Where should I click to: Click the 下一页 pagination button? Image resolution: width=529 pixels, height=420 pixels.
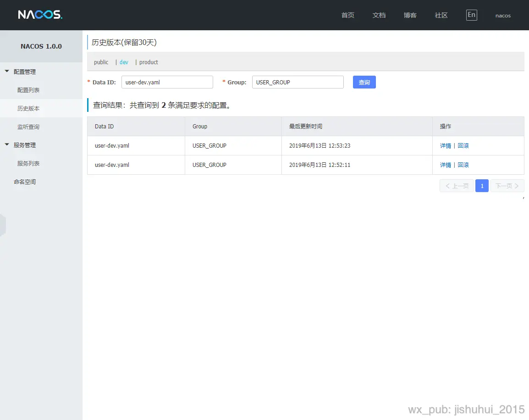pyautogui.click(x=507, y=186)
